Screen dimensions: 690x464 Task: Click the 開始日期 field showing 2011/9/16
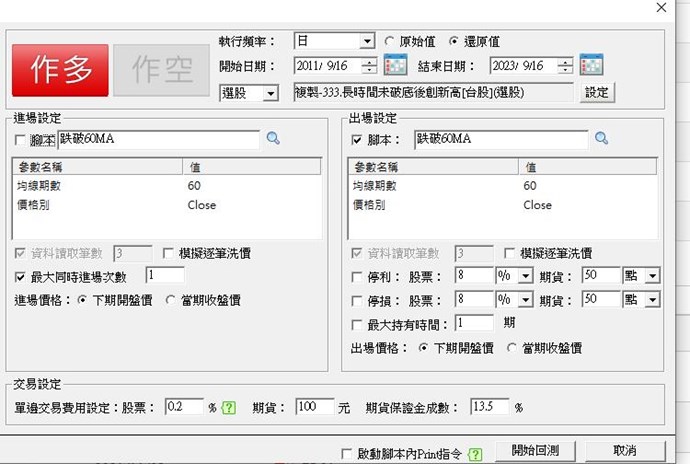(327, 66)
